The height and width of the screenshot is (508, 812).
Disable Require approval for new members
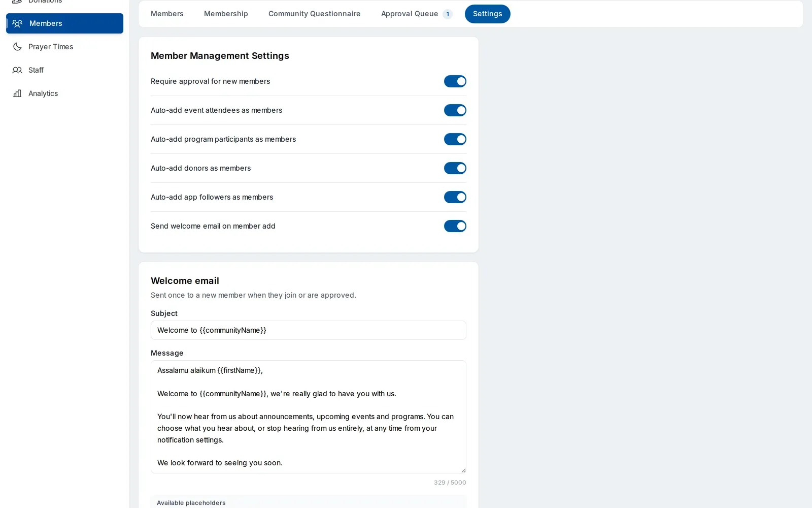coord(455,81)
